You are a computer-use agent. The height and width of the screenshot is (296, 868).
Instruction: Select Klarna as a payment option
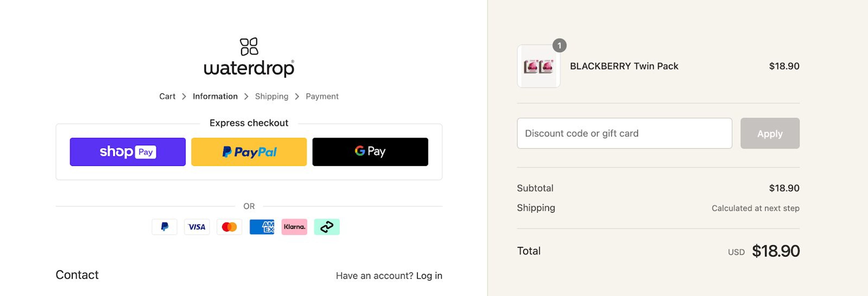[x=294, y=227]
